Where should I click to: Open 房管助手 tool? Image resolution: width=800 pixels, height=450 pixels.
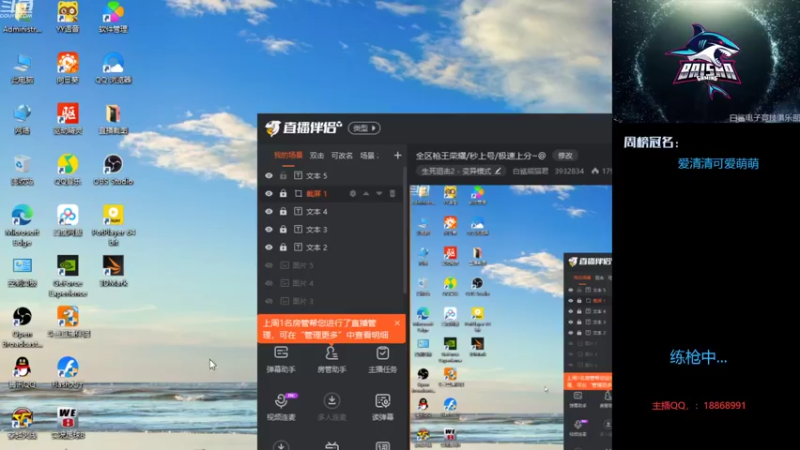point(332,360)
